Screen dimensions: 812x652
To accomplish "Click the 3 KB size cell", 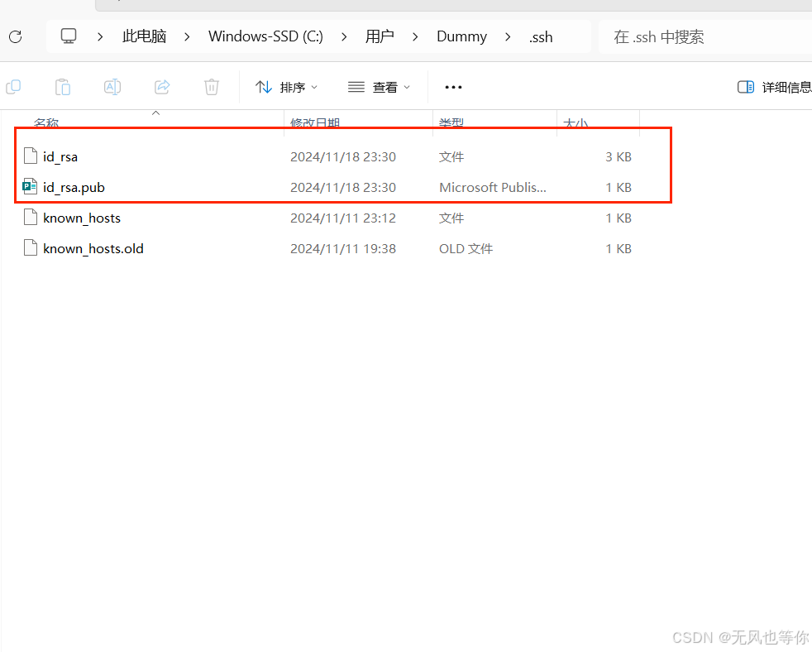I will click(619, 156).
